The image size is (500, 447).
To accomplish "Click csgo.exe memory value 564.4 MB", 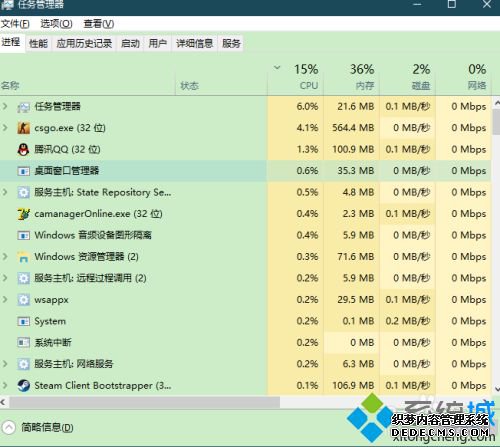I will [x=353, y=128].
